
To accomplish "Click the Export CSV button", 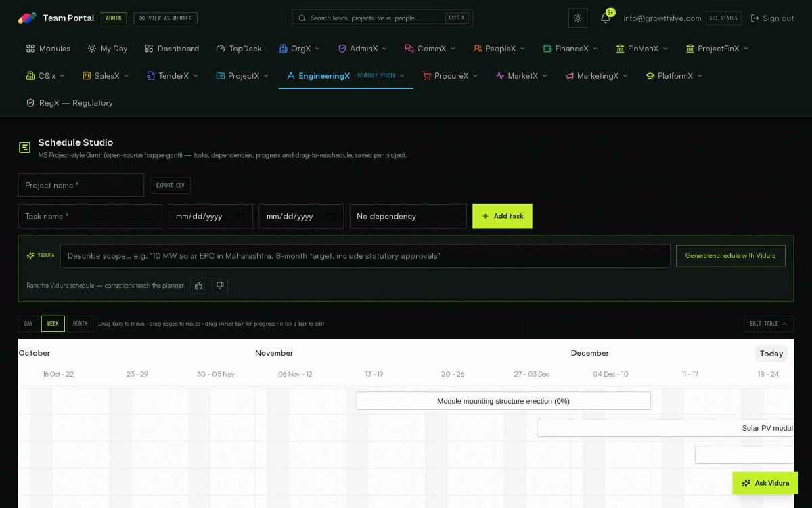I will click(x=170, y=186).
